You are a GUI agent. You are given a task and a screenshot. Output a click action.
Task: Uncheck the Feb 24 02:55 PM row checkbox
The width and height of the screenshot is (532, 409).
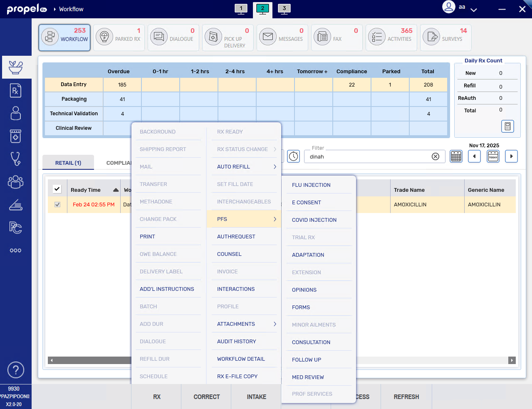(x=57, y=205)
